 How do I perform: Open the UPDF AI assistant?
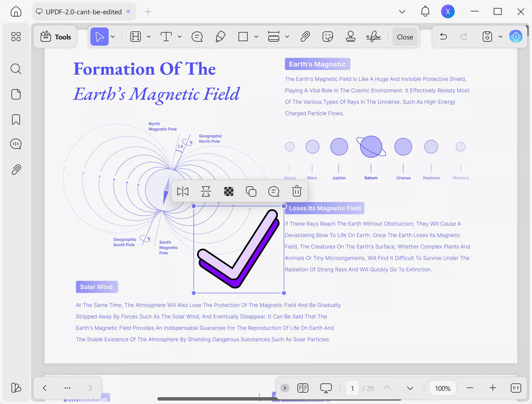pos(516,36)
